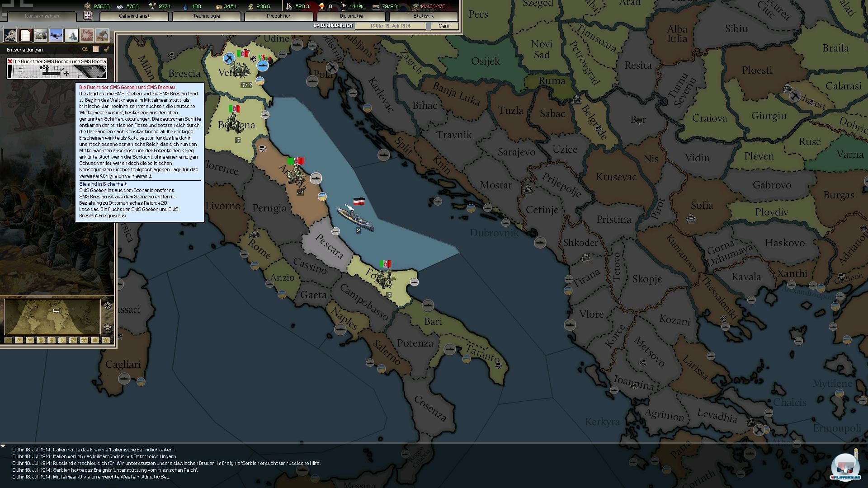Zoom out on the minimap

108,327
